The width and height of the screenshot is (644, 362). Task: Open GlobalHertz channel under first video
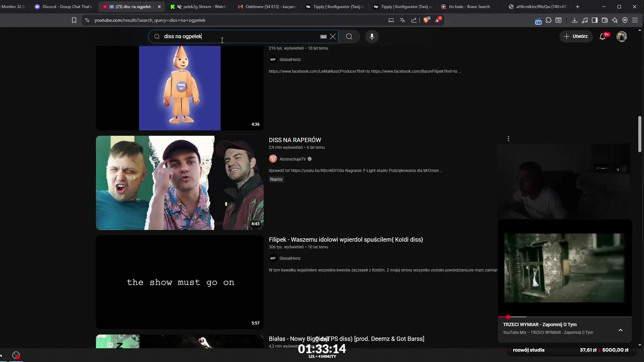[290, 59]
